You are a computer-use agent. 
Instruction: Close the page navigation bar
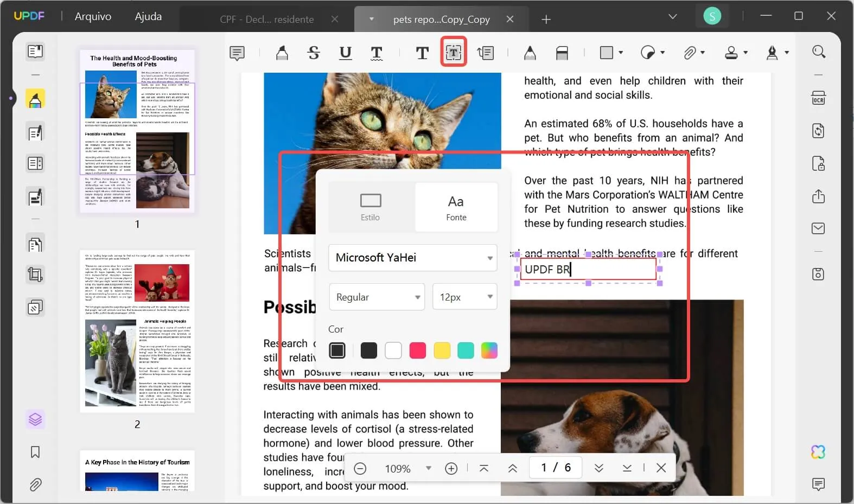pyautogui.click(x=661, y=468)
